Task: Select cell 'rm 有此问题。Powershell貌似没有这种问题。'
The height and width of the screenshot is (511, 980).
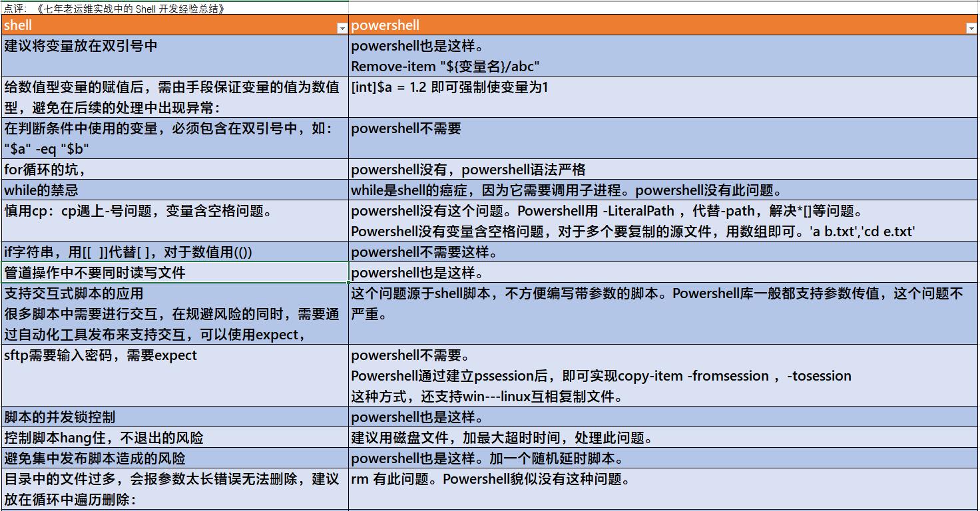Action: click(664, 489)
